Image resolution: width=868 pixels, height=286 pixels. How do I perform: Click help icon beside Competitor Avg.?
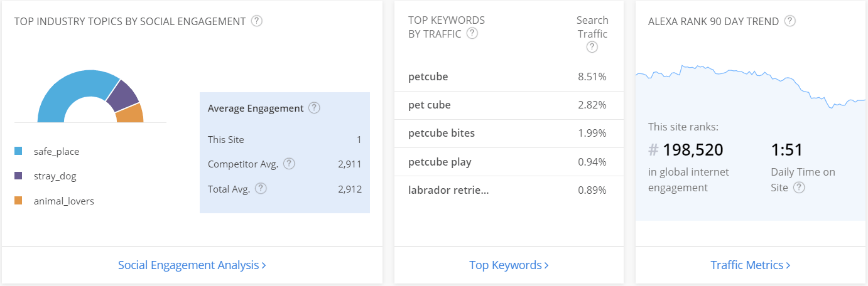pos(289,164)
